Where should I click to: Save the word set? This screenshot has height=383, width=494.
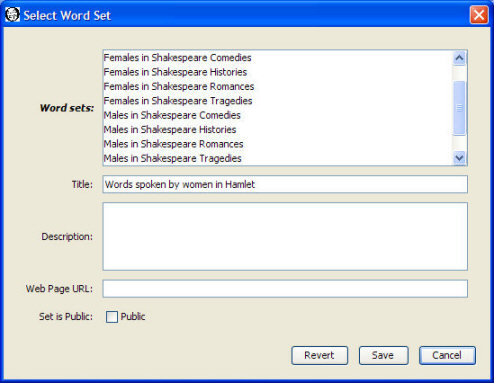click(x=383, y=355)
